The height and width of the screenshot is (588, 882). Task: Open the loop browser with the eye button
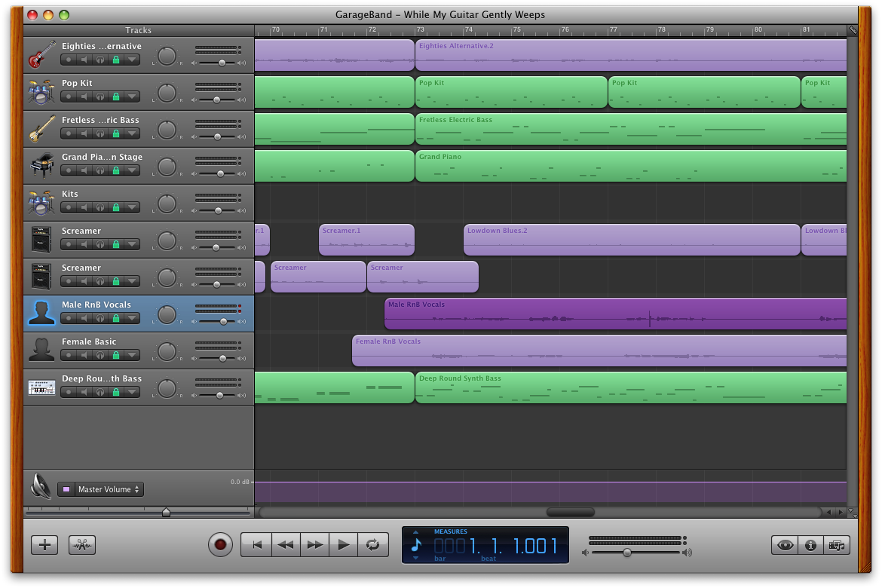tap(785, 545)
